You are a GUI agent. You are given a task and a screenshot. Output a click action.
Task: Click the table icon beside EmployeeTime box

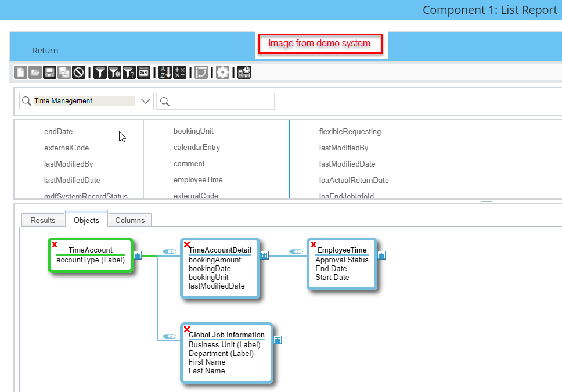coord(381,255)
